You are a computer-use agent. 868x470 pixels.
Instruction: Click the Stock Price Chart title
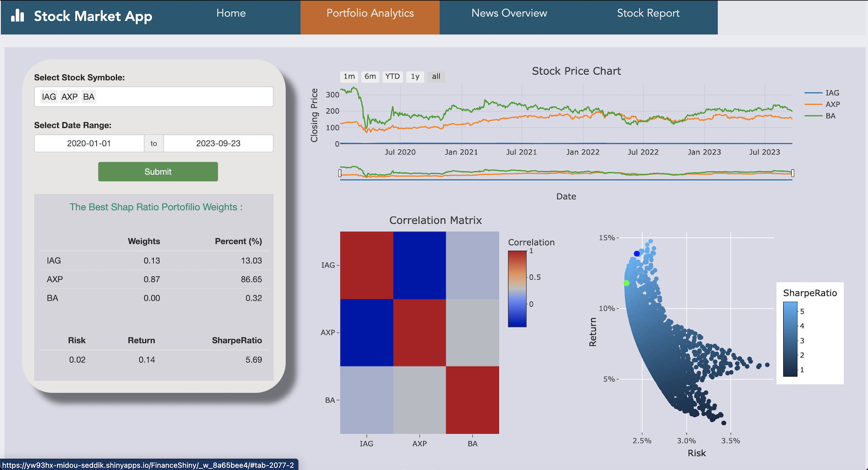click(576, 71)
